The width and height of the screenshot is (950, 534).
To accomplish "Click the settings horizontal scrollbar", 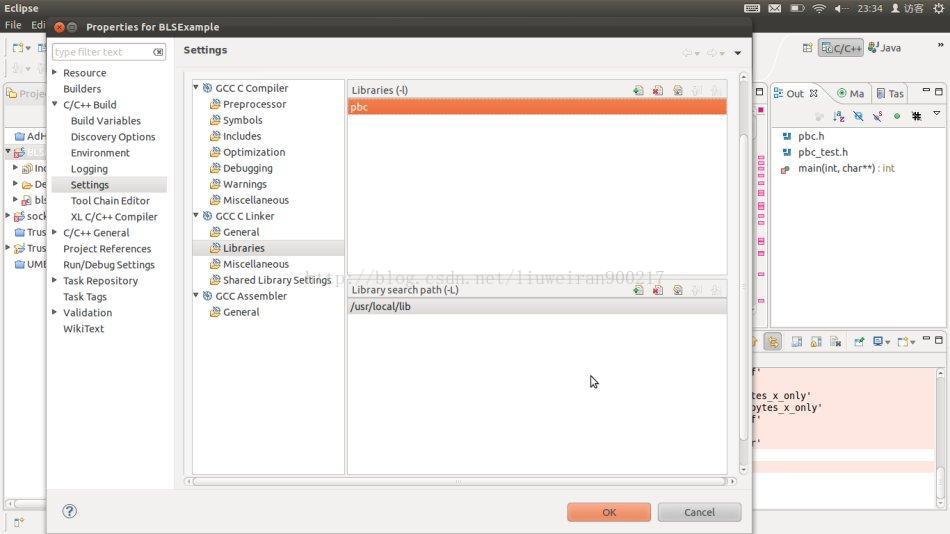I will [x=459, y=481].
